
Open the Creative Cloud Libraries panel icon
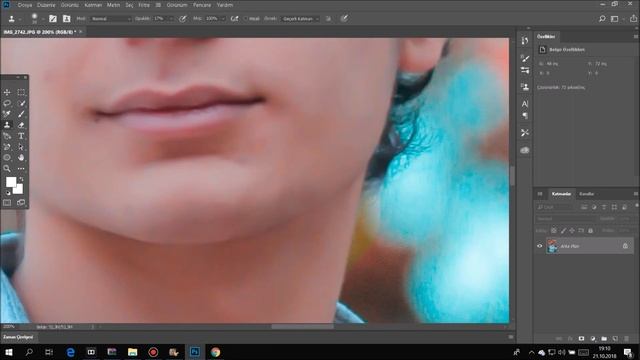[x=525, y=150]
